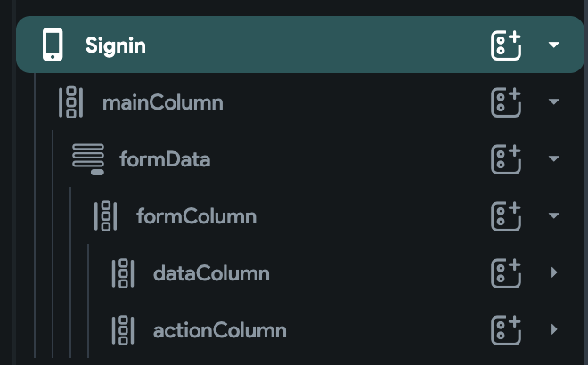Add a child widget to actionColumn
The width and height of the screenshot is (588, 365).
[506, 330]
